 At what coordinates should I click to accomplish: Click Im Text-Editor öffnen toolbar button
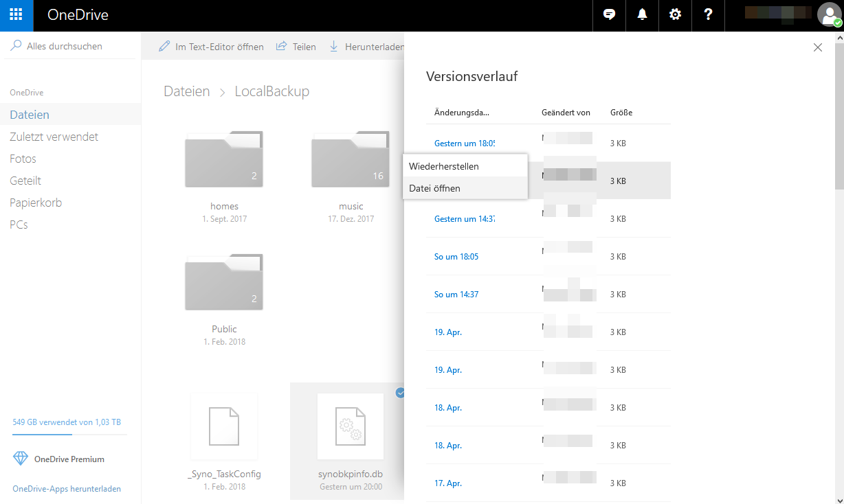point(211,47)
